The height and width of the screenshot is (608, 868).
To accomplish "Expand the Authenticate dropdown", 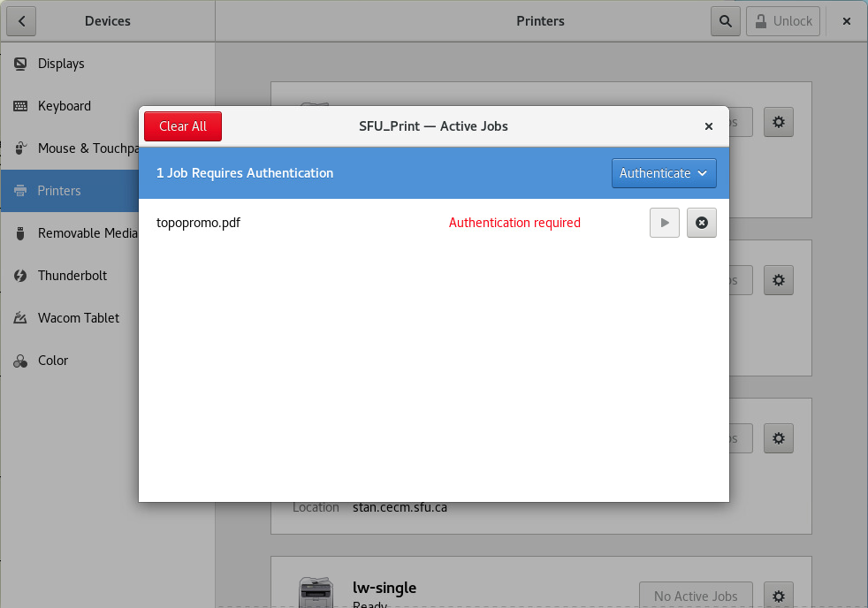I will click(664, 173).
